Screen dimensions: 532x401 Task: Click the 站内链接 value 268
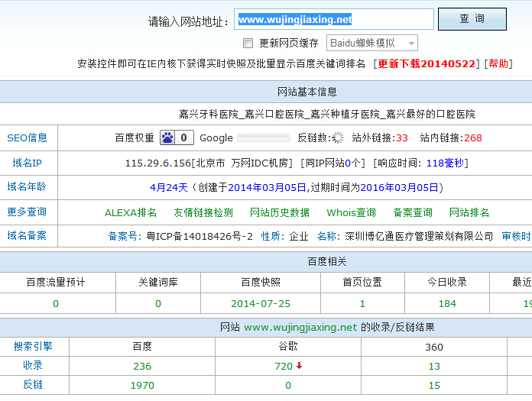tap(473, 138)
